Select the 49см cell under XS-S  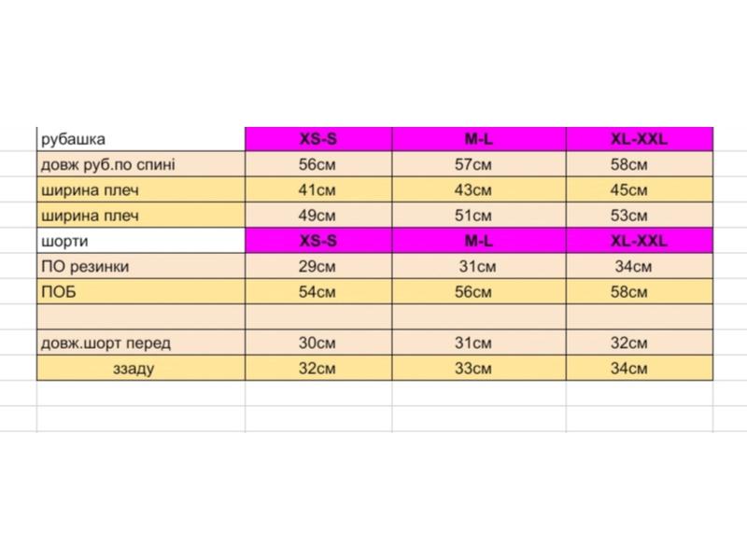click(318, 216)
